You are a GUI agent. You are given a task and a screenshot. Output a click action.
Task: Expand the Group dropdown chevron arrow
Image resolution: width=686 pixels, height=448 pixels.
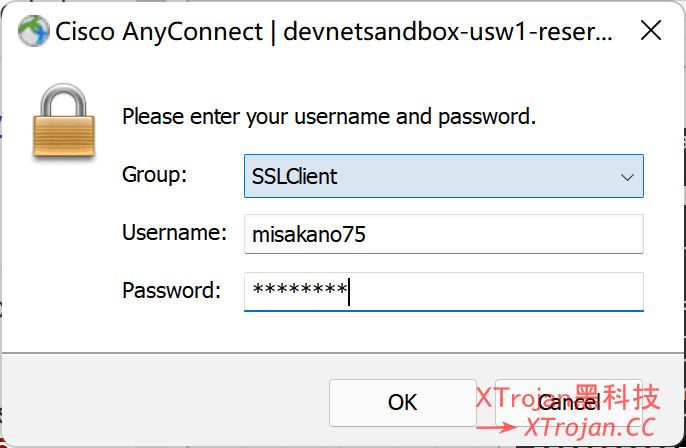(x=627, y=177)
